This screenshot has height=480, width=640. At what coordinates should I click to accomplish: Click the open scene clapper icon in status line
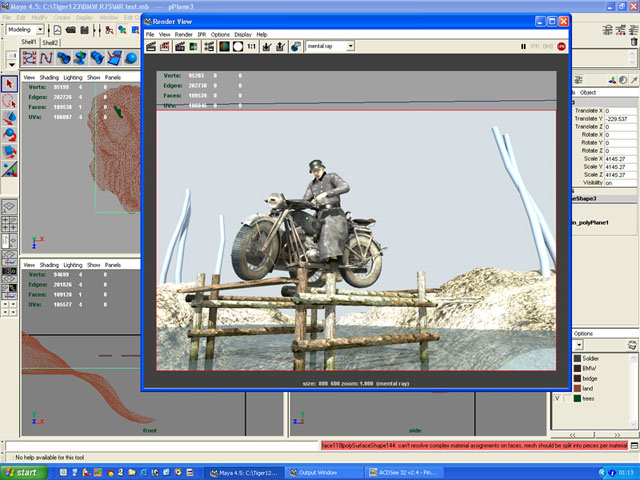click(x=71, y=30)
